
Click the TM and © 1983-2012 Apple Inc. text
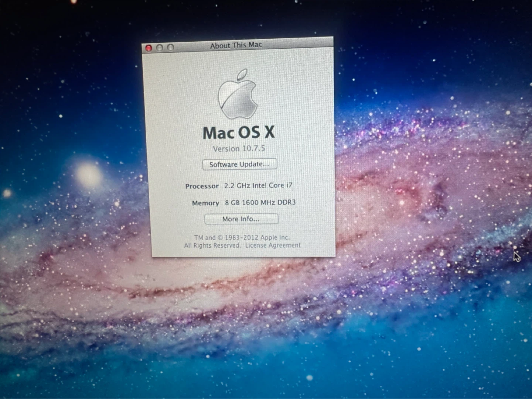tap(242, 237)
